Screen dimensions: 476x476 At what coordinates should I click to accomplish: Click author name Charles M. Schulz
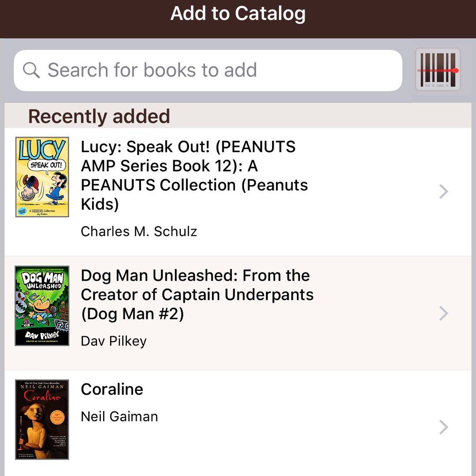(139, 231)
